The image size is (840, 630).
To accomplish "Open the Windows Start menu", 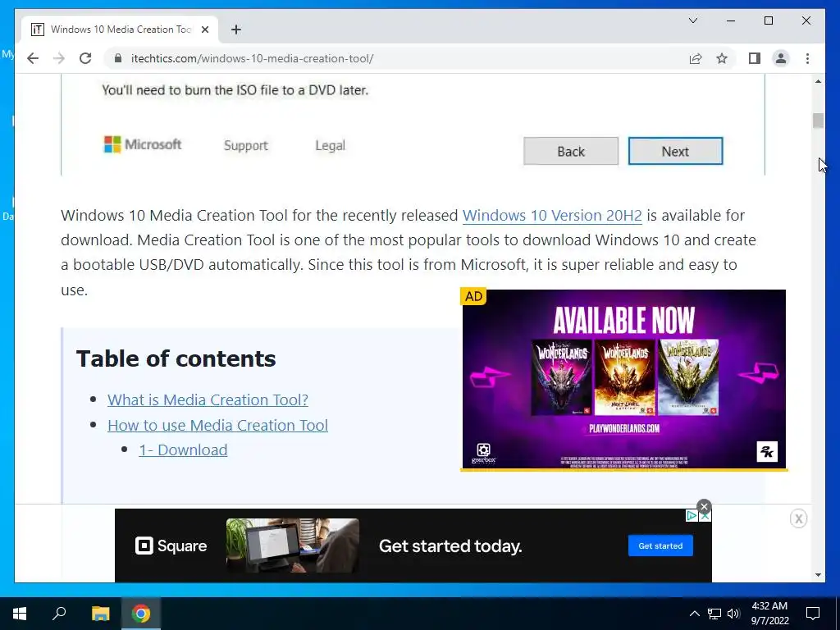I will click(x=20, y=614).
